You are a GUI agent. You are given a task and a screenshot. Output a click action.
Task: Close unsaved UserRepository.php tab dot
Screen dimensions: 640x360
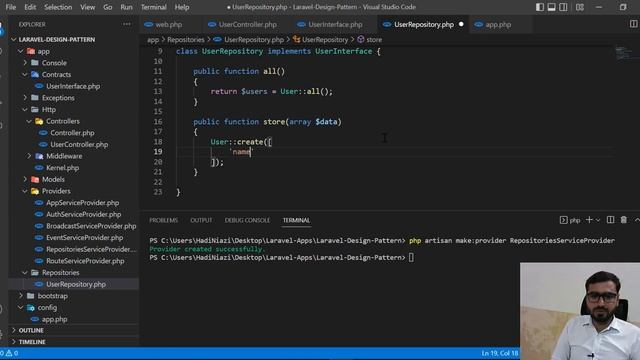click(461, 24)
